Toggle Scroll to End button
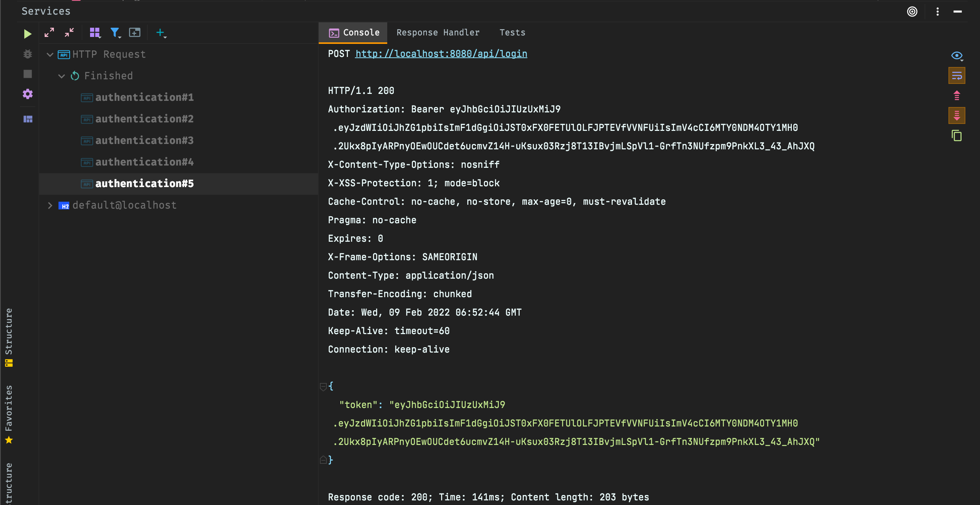 pos(957,115)
